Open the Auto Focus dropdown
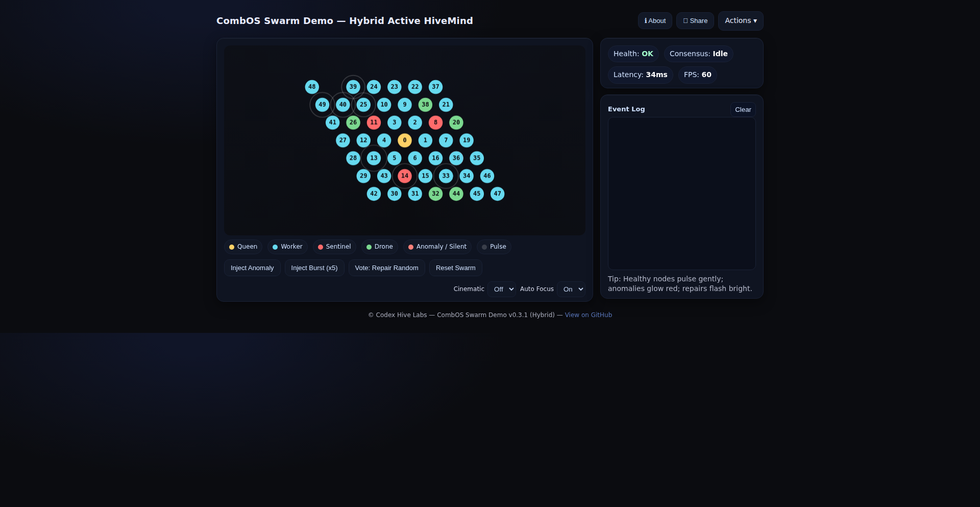Viewport: 980px width, 507px height. point(571,289)
